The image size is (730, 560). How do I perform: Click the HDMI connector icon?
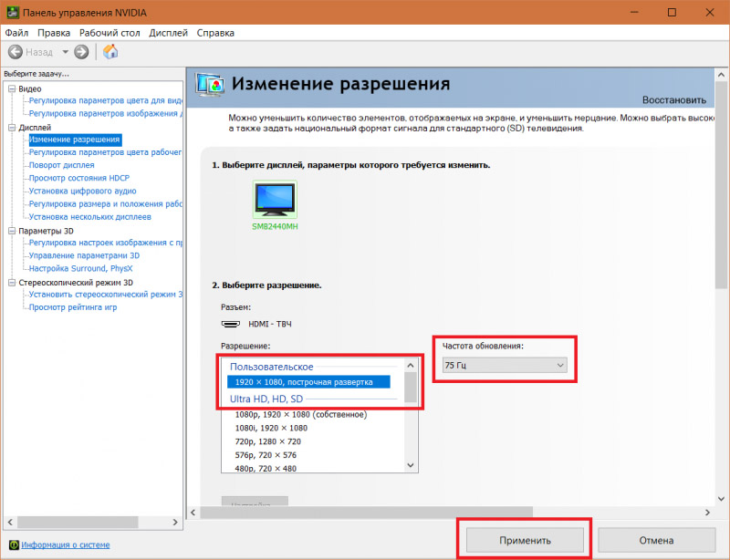[x=231, y=324]
